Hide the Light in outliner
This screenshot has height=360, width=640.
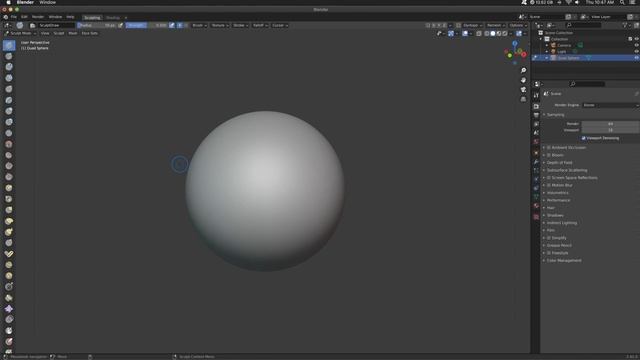pyautogui.click(x=636, y=51)
